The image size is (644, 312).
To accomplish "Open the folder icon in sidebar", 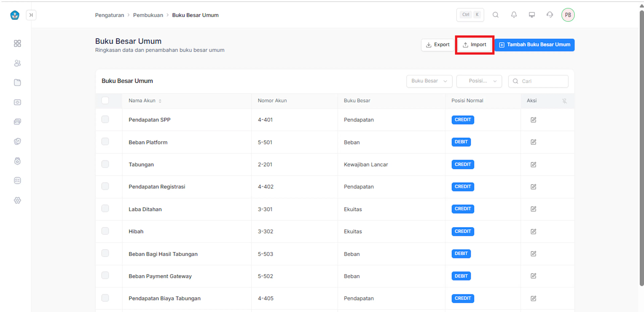I will 17,82.
